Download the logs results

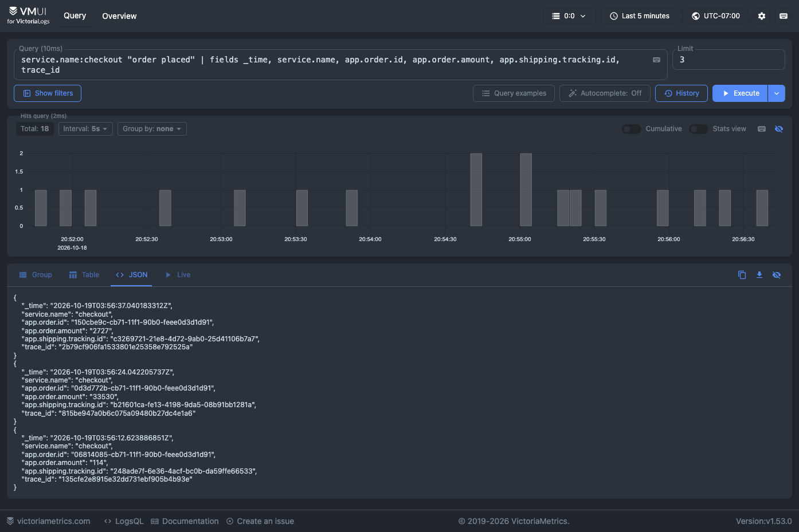click(759, 275)
